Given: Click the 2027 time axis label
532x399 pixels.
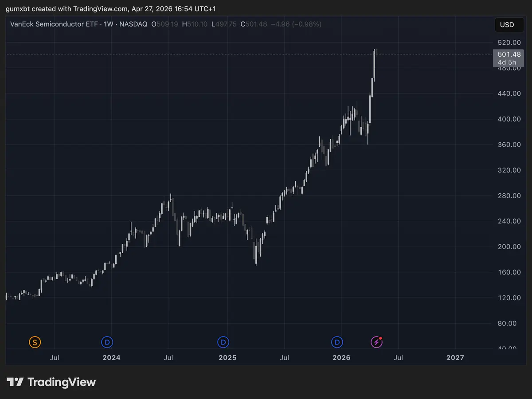Looking at the screenshot, I should tap(455, 357).
